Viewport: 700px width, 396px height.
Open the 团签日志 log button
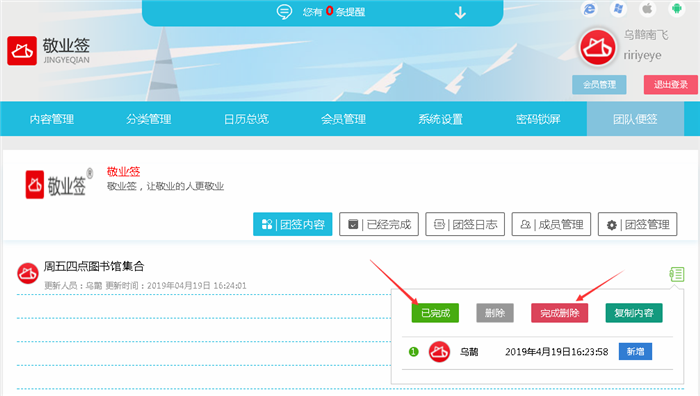tap(465, 224)
